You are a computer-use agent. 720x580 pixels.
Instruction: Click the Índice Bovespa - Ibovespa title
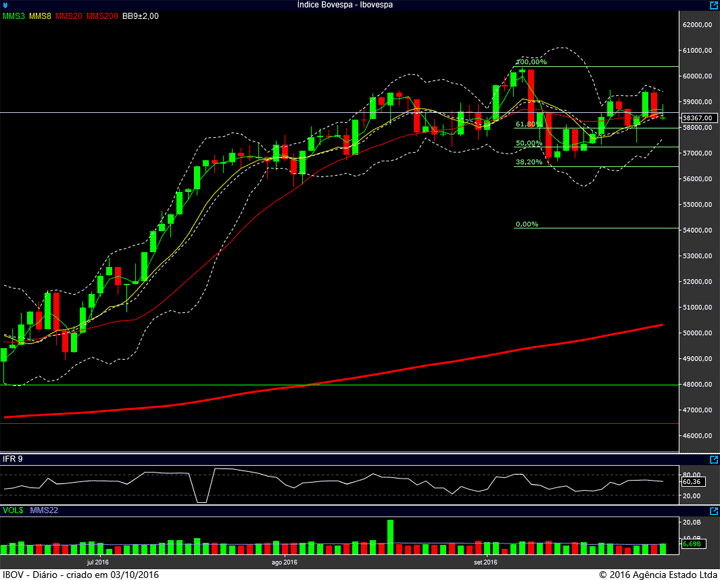click(x=345, y=5)
